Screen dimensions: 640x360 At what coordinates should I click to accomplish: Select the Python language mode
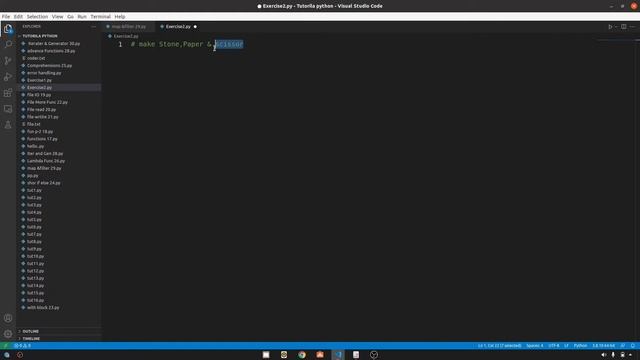pyautogui.click(x=580, y=346)
